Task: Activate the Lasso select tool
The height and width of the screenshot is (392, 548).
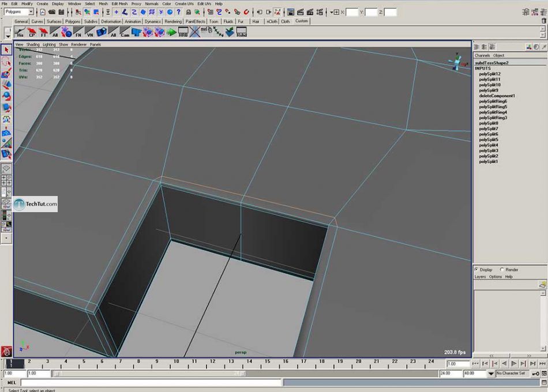Action: tap(6, 62)
